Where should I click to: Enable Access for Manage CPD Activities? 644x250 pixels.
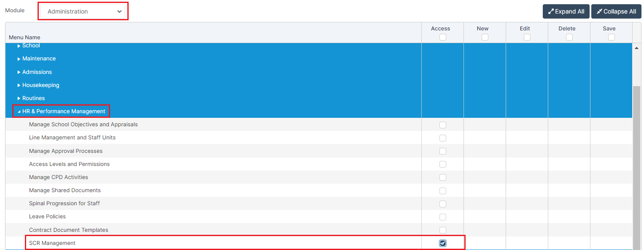pos(442,177)
